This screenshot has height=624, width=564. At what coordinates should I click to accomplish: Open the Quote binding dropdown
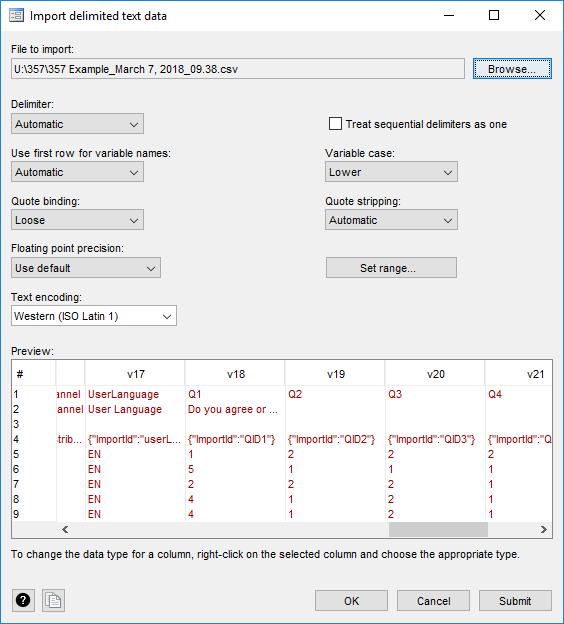coord(77,220)
